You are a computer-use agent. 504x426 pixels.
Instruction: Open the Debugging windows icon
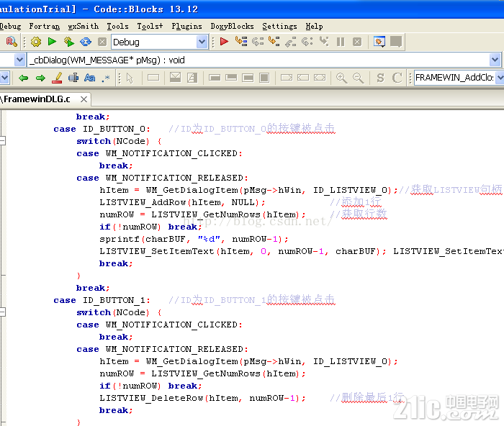click(379, 42)
